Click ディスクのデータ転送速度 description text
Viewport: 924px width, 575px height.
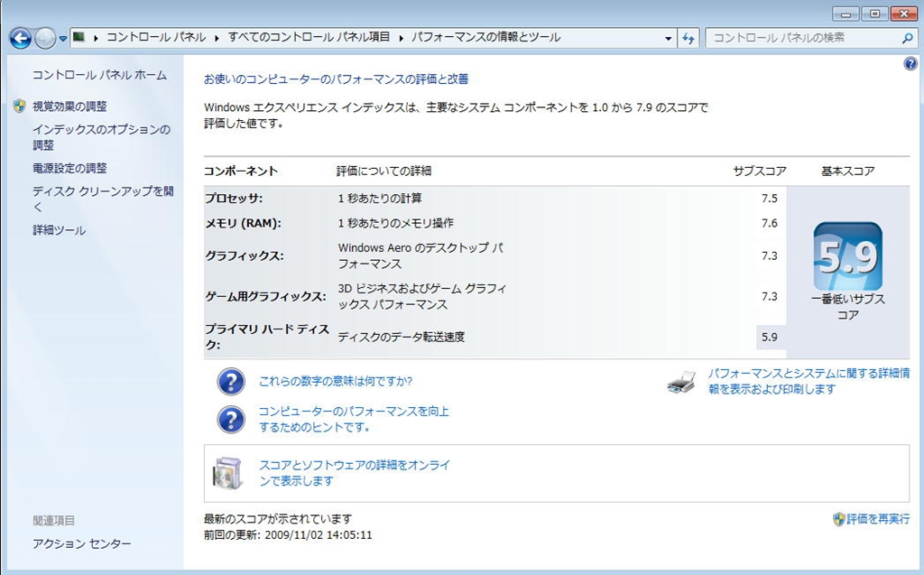tap(402, 337)
